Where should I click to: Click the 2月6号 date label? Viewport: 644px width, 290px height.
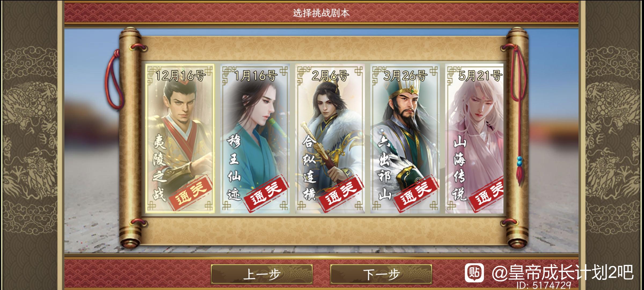(x=330, y=76)
